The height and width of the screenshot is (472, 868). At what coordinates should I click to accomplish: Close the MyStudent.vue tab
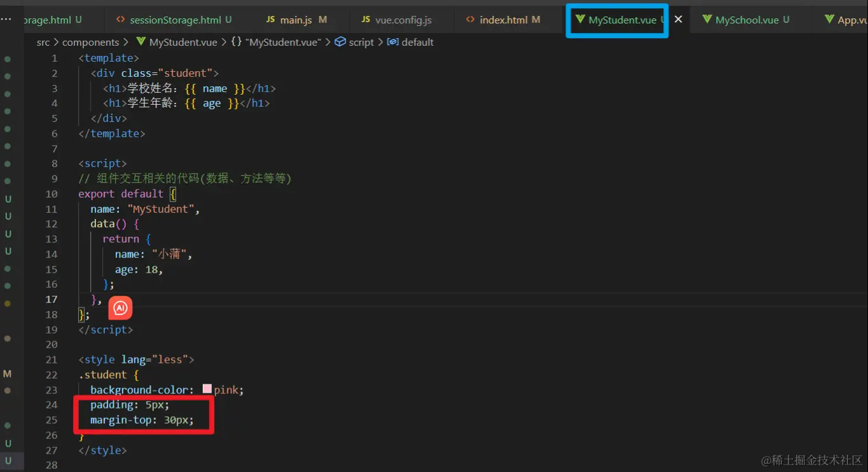(678, 20)
